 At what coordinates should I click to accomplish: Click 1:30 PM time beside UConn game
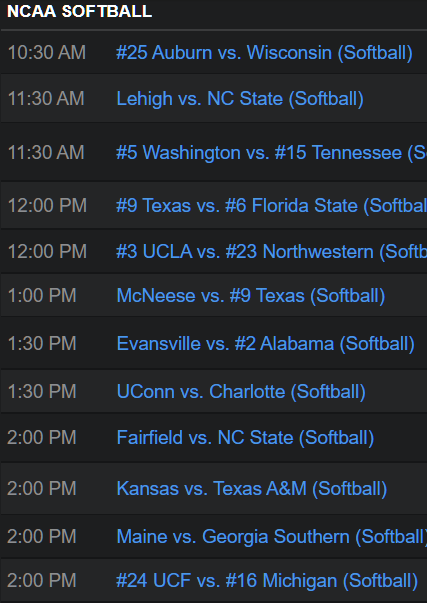pyautogui.click(x=42, y=392)
